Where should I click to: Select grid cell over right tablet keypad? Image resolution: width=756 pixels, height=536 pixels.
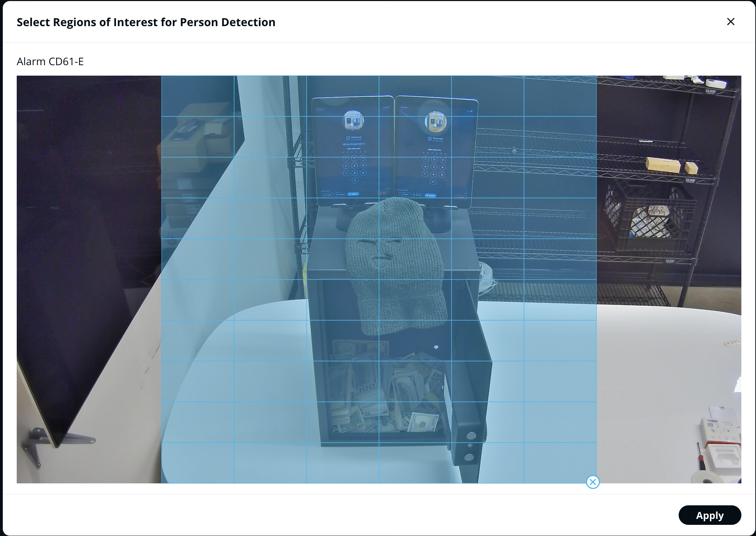[433, 170]
